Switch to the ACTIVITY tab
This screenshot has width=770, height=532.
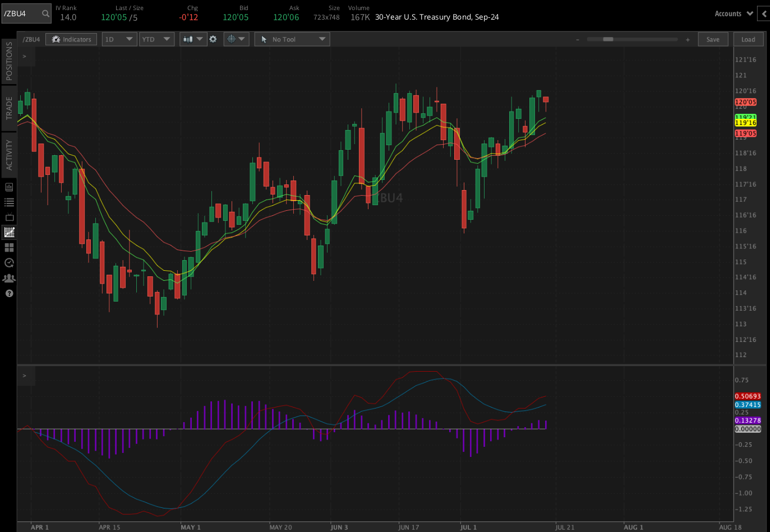click(8, 155)
